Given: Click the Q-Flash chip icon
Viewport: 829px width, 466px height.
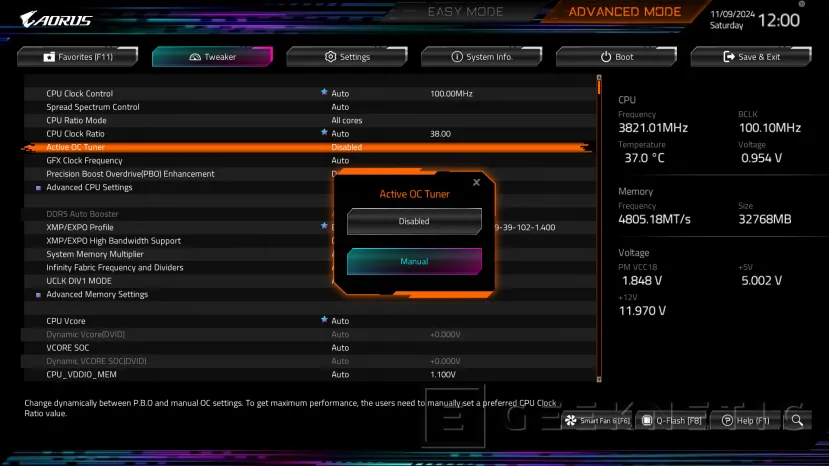Looking at the screenshot, I should (x=647, y=421).
